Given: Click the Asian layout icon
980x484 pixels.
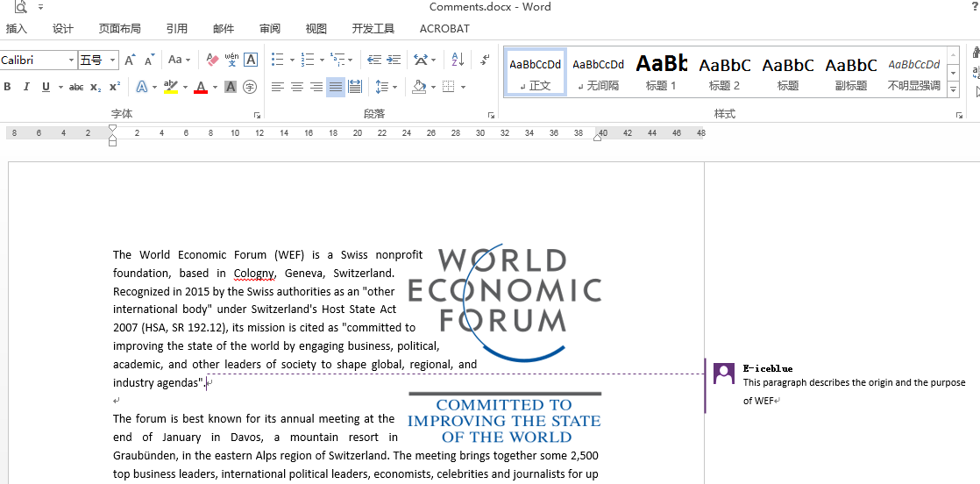Looking at the screenshot, I should 422,60.
